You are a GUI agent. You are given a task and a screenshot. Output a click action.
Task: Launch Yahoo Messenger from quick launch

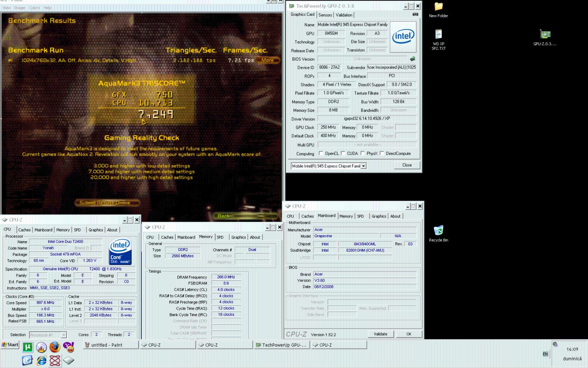point(69,347)
